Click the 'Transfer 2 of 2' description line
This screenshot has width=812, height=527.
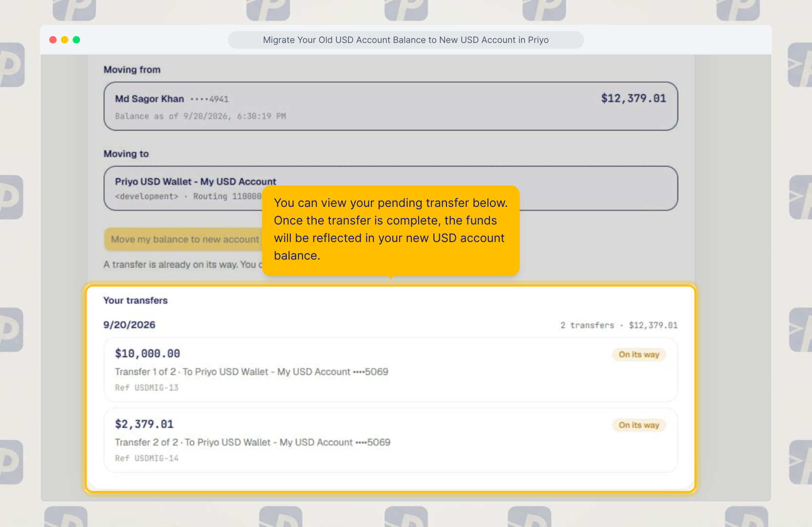[253, 443]
